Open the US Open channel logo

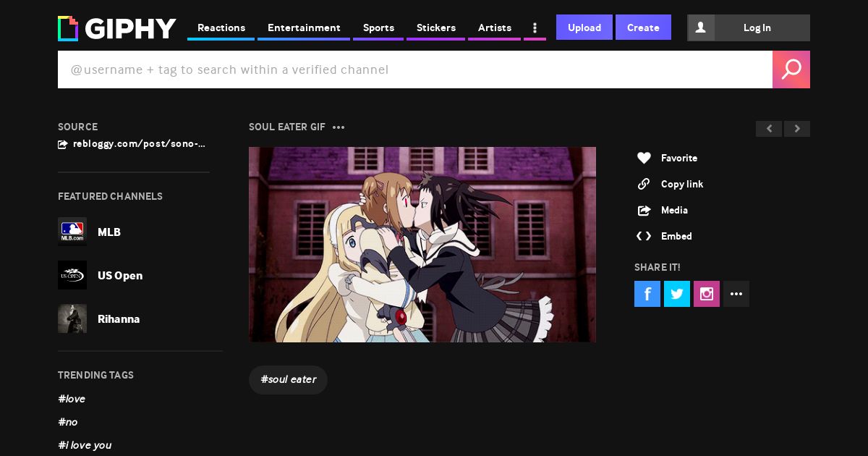tap(72, 275)
